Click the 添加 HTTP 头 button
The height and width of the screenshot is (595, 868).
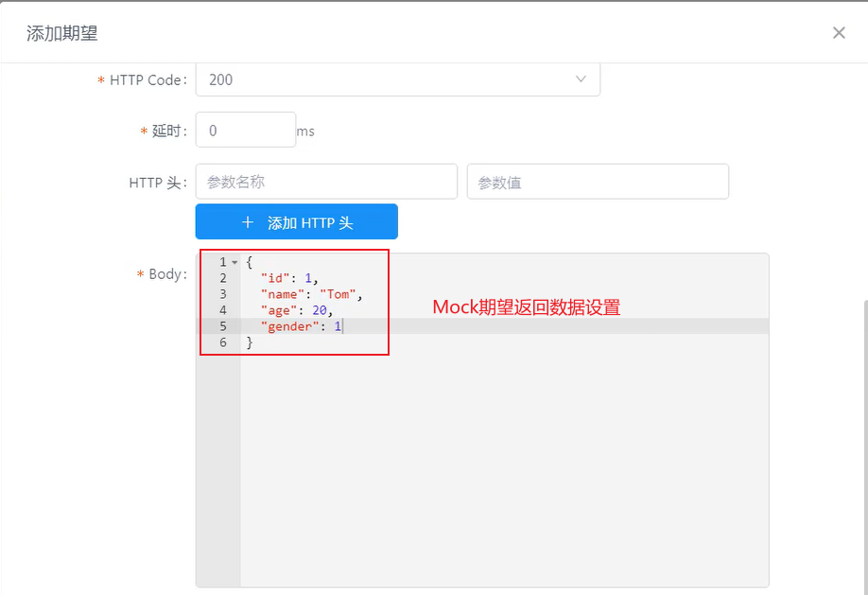[297, 221]
